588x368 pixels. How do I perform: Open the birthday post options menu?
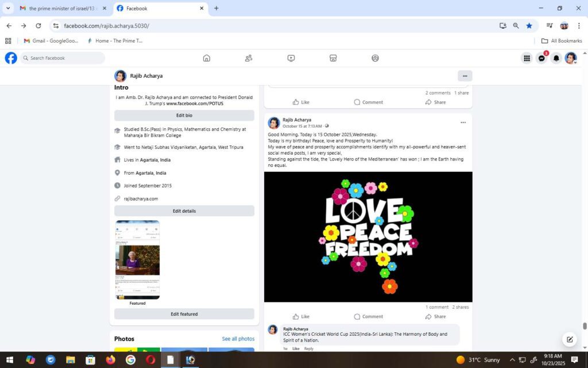[463, 122]
